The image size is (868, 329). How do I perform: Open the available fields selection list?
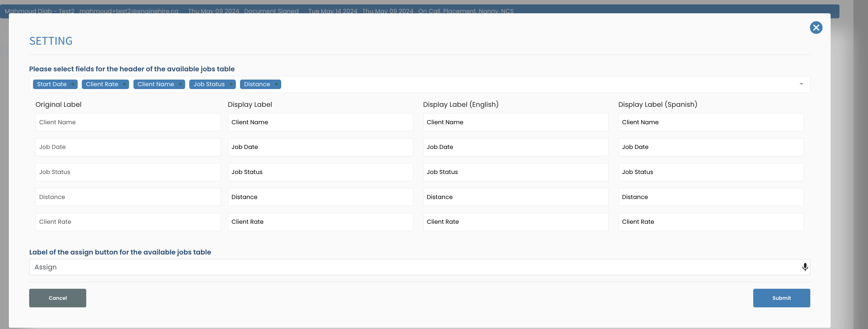[539, 84]
